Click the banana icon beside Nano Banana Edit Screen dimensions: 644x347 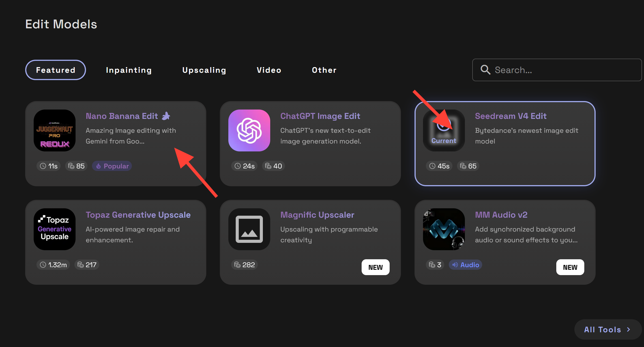click(x=166, y=116)
